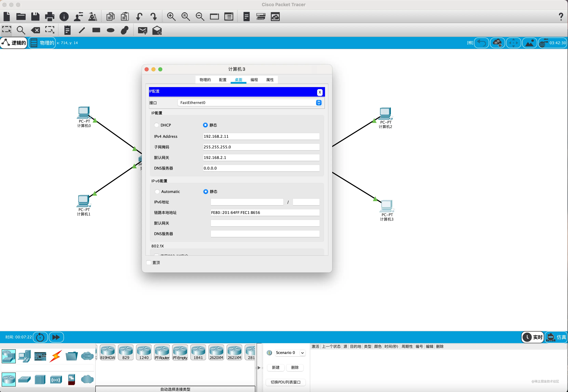Zoom out with the minus magnifier
The image size is (568, 392).
(200, 16)
